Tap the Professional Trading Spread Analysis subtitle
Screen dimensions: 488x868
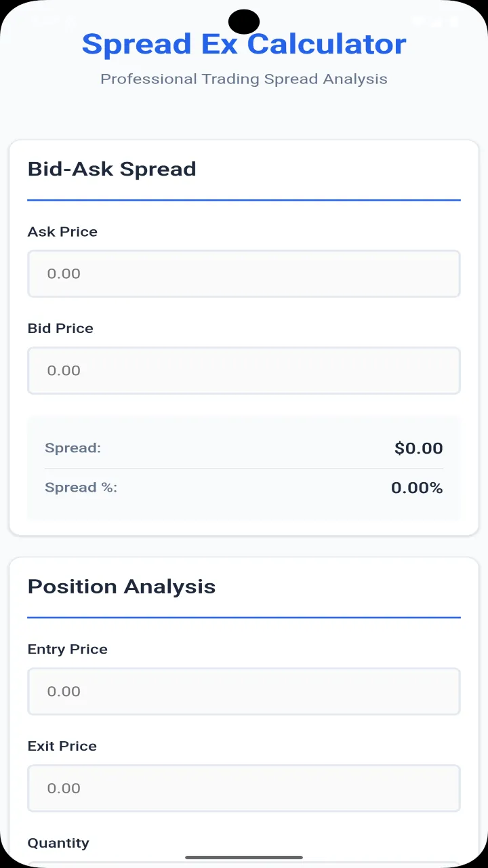pyautogui.click(x=244, y=79)
